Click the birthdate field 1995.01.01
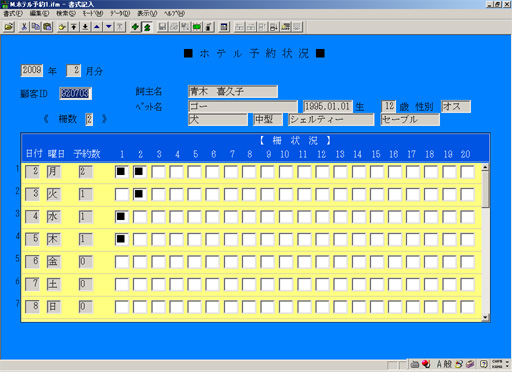Screen dimensions: 512x372 327,107
